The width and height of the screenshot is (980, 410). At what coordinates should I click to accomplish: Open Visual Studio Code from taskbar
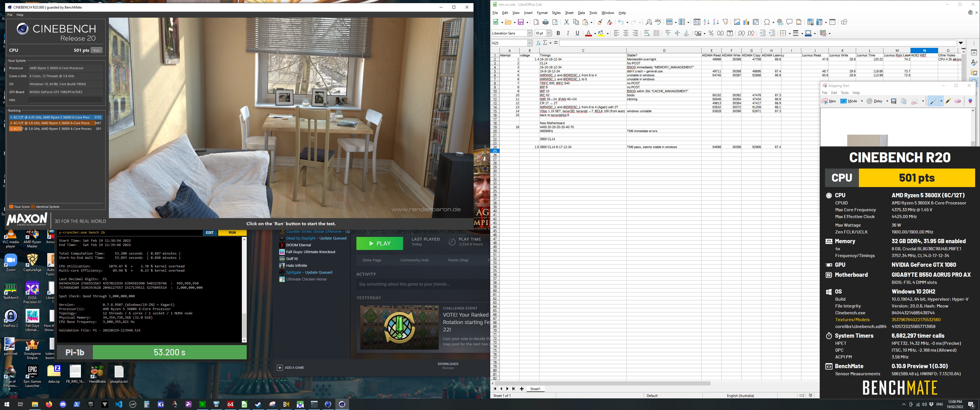pos(119,404)
